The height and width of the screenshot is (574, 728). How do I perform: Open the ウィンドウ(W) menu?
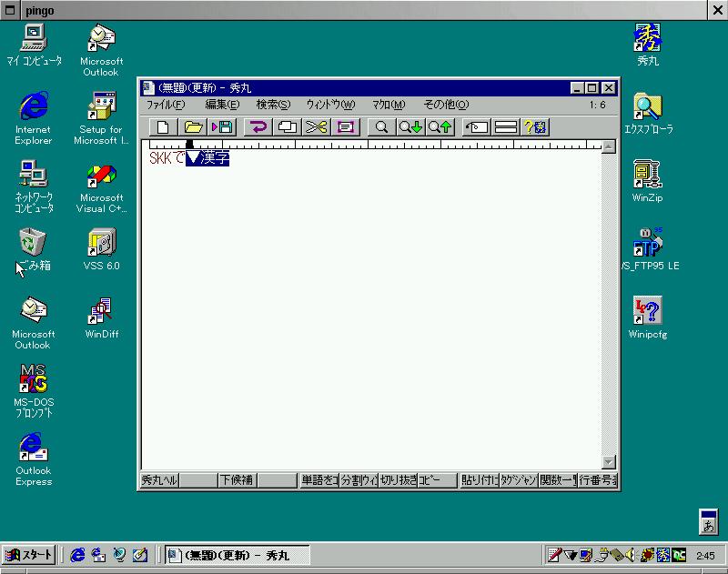click(x=330, y=105)
